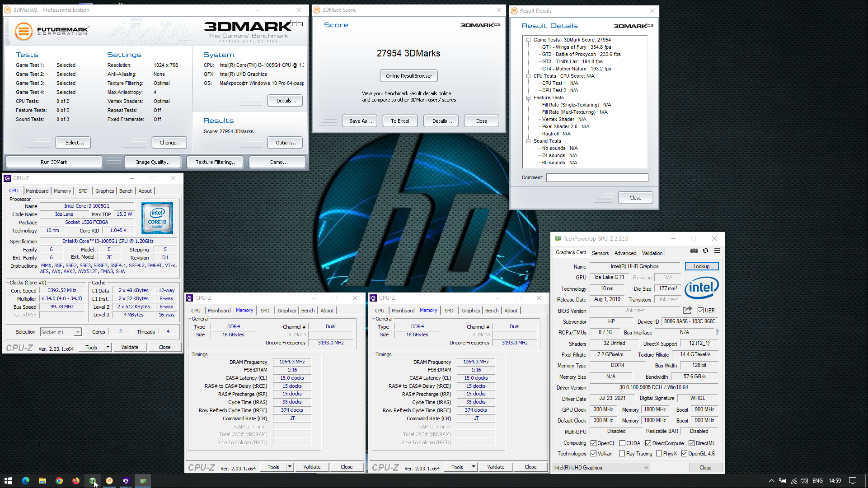Open the volume control in the system tray
This screenshot has width=868, height=488.
pyautogui.click(x=804, y=481)
